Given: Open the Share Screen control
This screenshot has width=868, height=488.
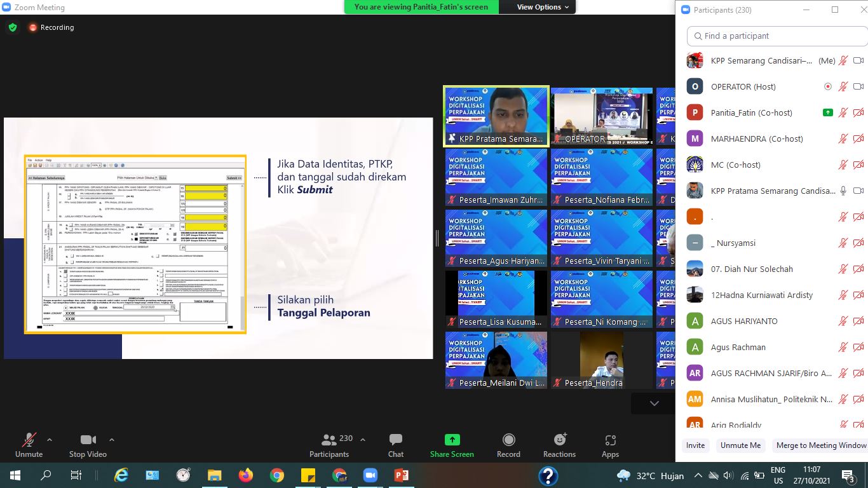Looking at the screenshot, I should [x=452, y=445].
